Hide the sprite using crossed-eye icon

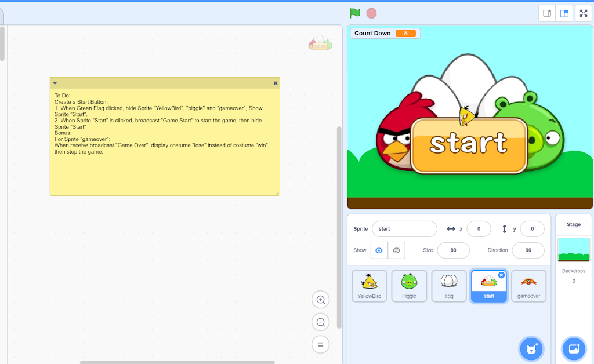coord(396,250)
